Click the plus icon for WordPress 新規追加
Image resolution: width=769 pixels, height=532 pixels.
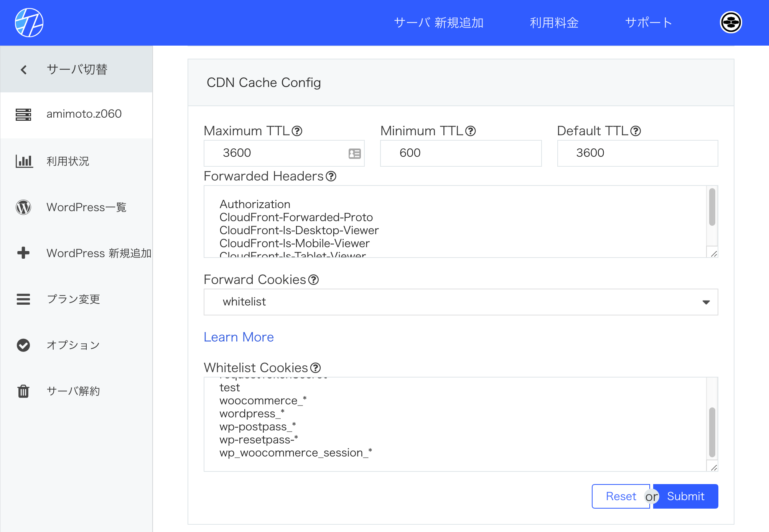[x=23, y=253]
